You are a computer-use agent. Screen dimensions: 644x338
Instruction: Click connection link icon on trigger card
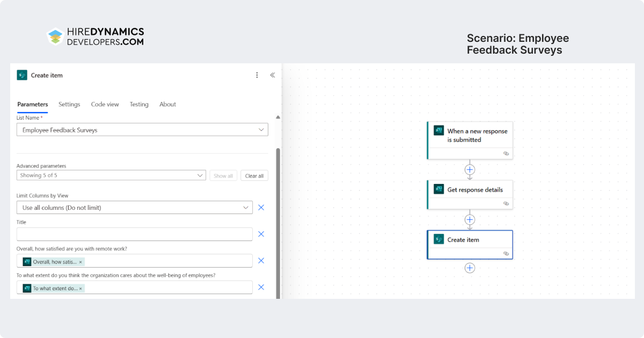point(506,153)
